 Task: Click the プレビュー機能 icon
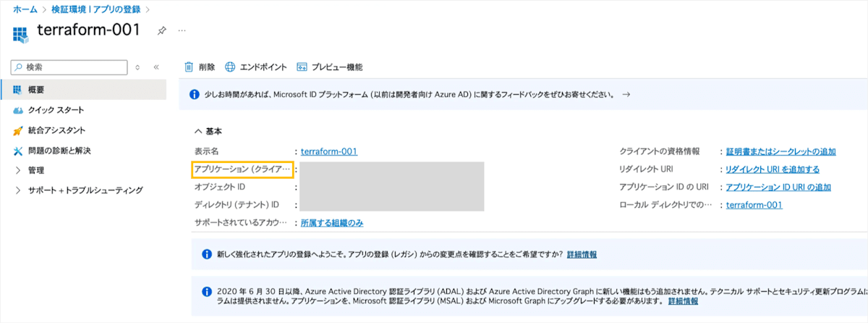click(302, 67)
